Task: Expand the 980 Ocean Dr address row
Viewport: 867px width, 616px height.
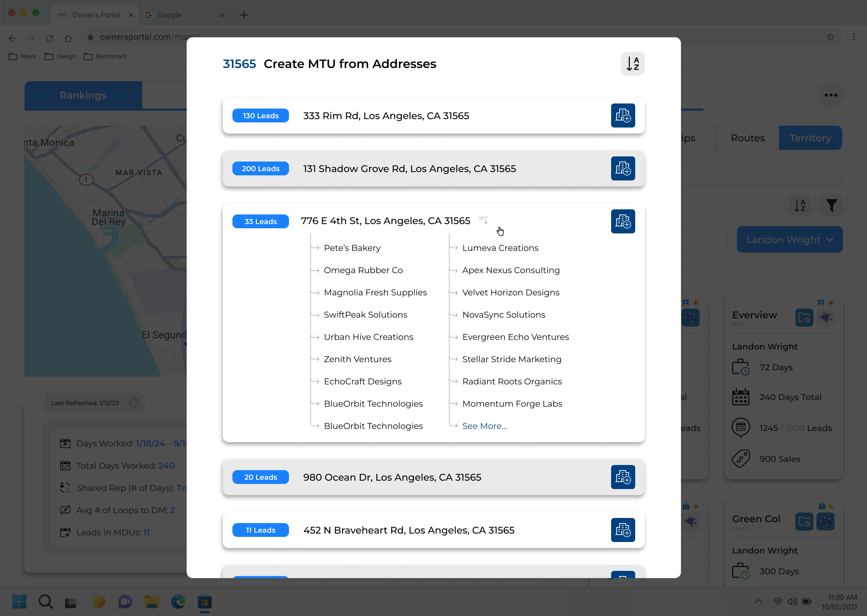Action: tap(392, 477)
